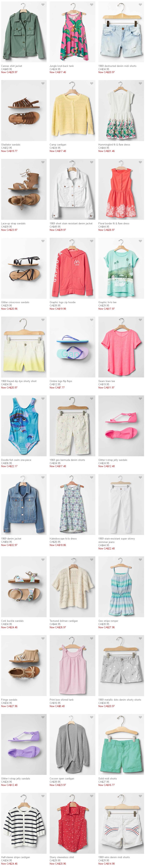The height and width of the screenshot is (868, 145).
Task: Toggle wishlist heart for 1969 denim jacket
Action: (x=43, y=477)
